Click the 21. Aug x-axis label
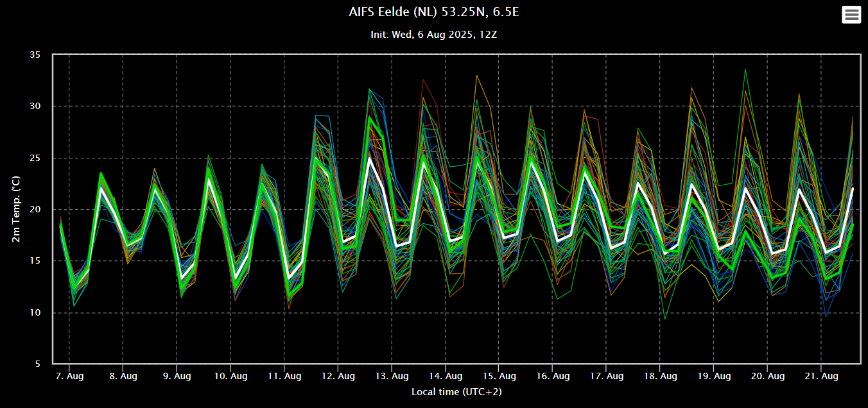Screen dimensions: 868x408 (821, 376)
